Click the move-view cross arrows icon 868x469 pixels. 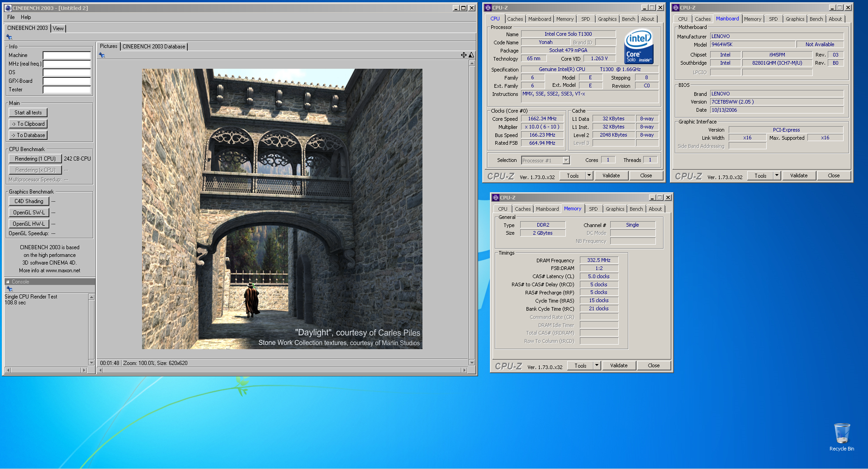click(x=464, y=55)
